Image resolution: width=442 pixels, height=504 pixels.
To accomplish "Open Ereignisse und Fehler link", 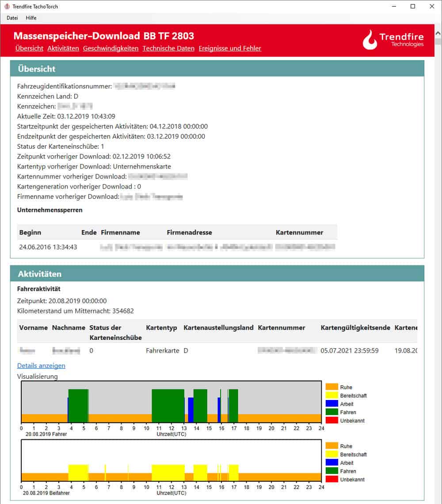I will point(230,49).
